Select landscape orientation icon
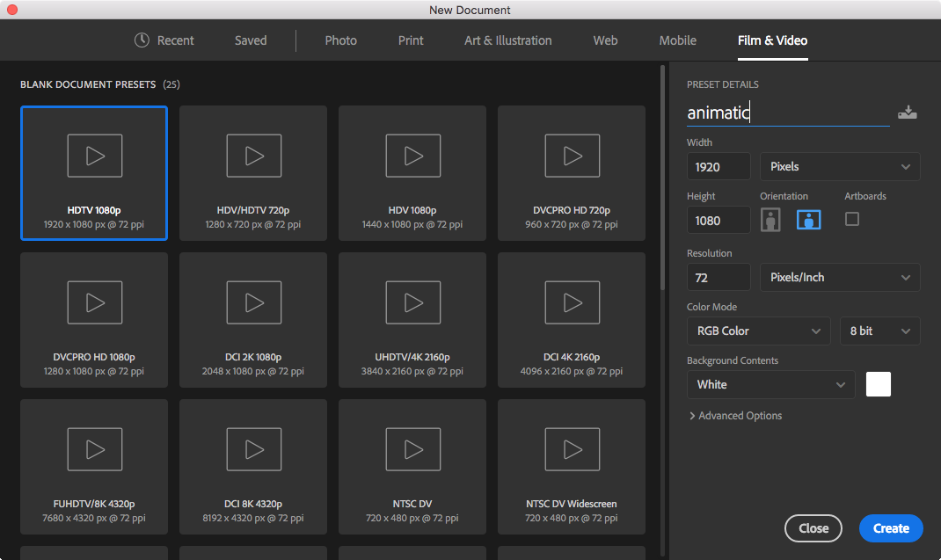The width and height of the screenshot is (941, 560). point(808,220)
